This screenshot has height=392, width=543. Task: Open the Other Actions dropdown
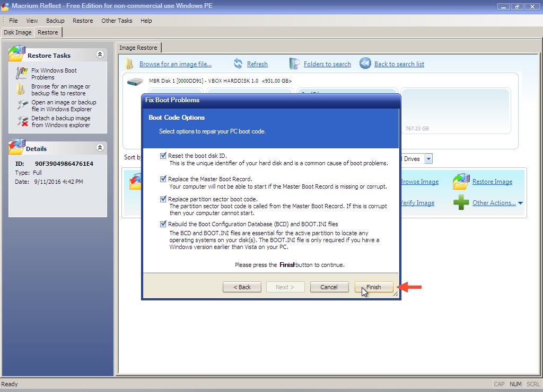[520, 203]
